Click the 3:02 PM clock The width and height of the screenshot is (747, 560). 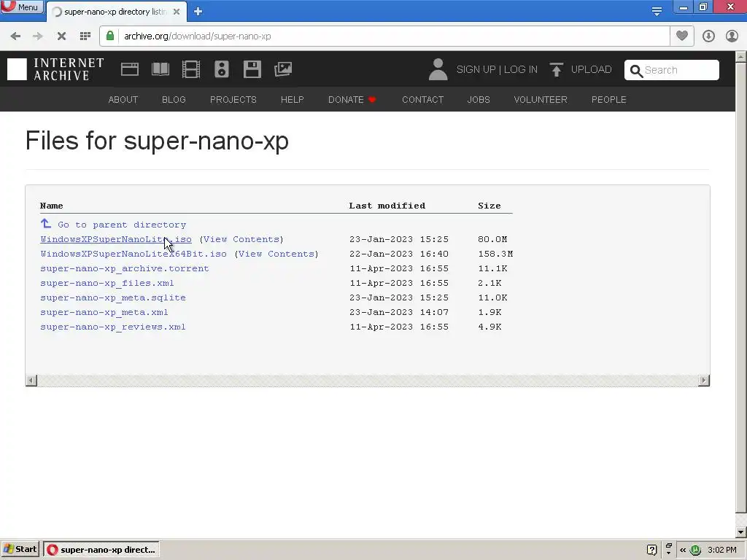coord(722,550)
